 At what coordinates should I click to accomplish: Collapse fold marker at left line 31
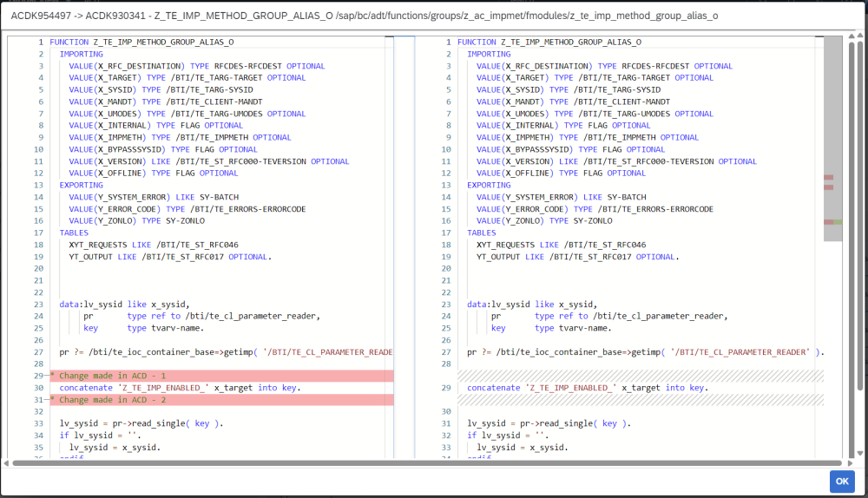click(x=47, y=399)
